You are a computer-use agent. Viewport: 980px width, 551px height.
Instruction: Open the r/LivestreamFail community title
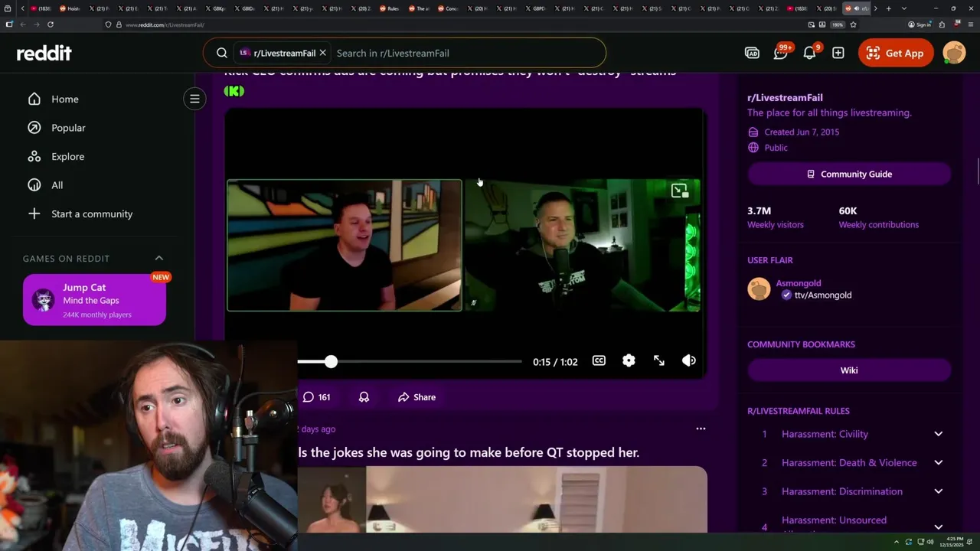click(x=785, y=97)
